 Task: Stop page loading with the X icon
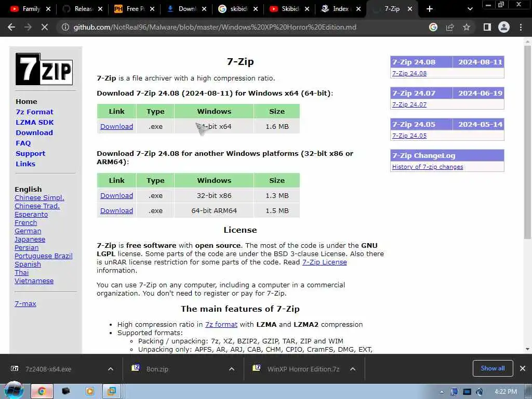click(x=45, y=27)
